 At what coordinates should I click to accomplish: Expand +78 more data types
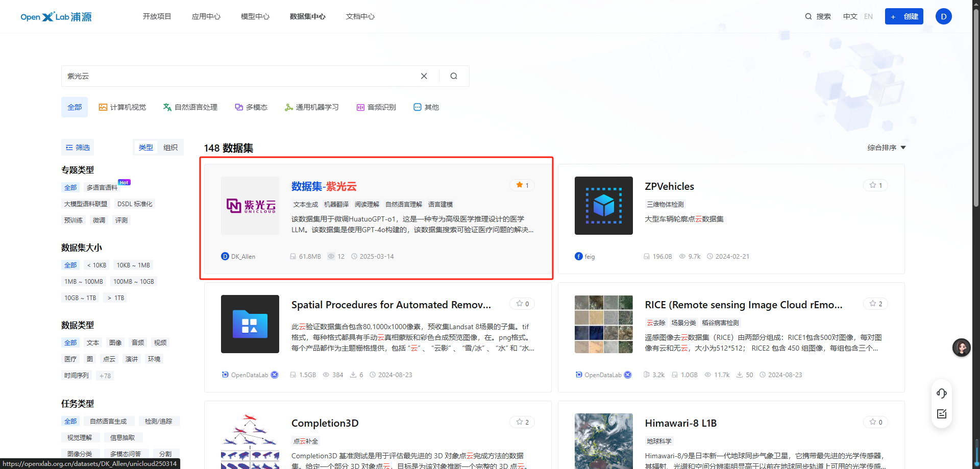pyautogui.click(x=105, y=376)
